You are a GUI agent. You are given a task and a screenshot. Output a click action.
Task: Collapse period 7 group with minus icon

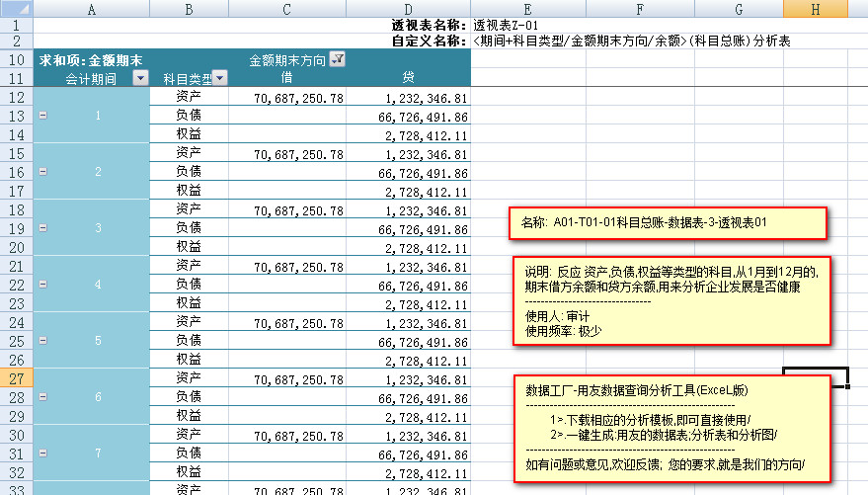point(41,454)
